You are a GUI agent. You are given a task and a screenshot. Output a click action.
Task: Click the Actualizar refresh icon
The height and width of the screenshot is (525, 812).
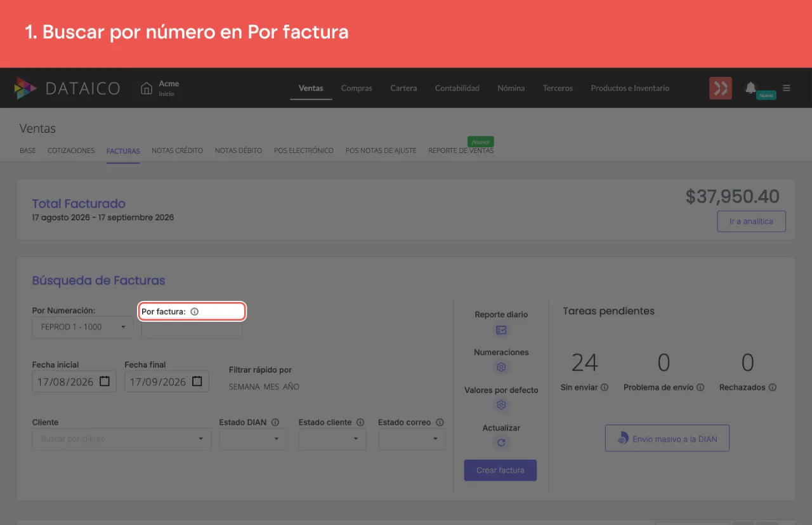pos(501,443)
